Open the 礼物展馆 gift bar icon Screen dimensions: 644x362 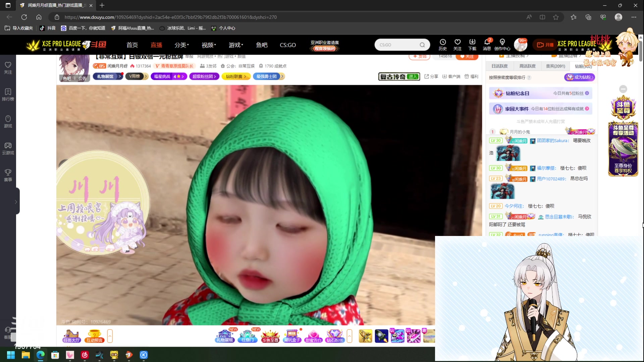pyautogui.click(x=225, y=336)
